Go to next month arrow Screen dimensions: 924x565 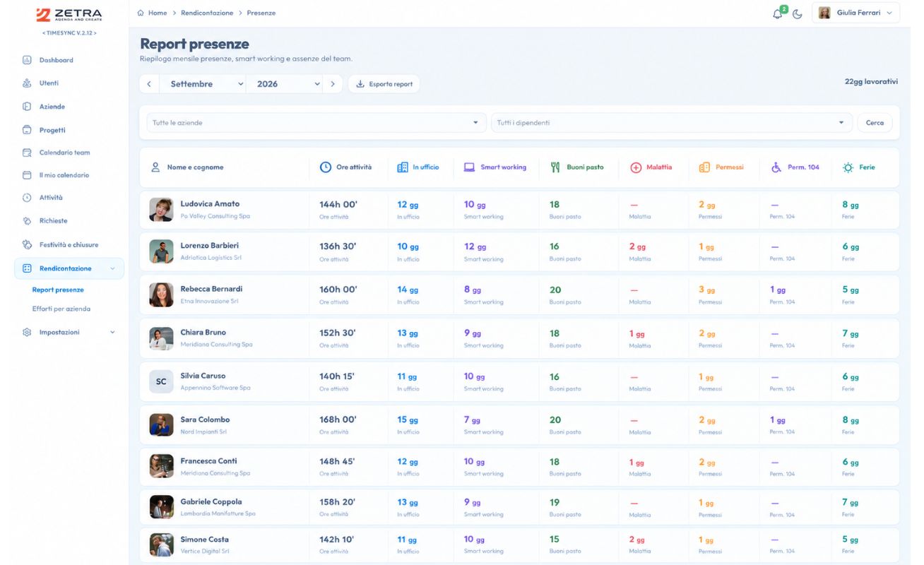[333, 84]
